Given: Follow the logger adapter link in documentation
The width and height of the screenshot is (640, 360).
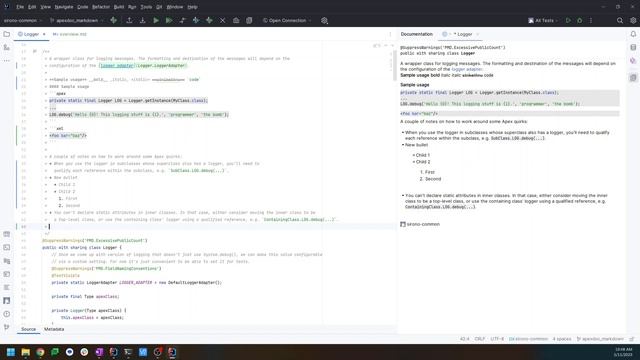Looking at the screenshot, I should click(467, 69).
